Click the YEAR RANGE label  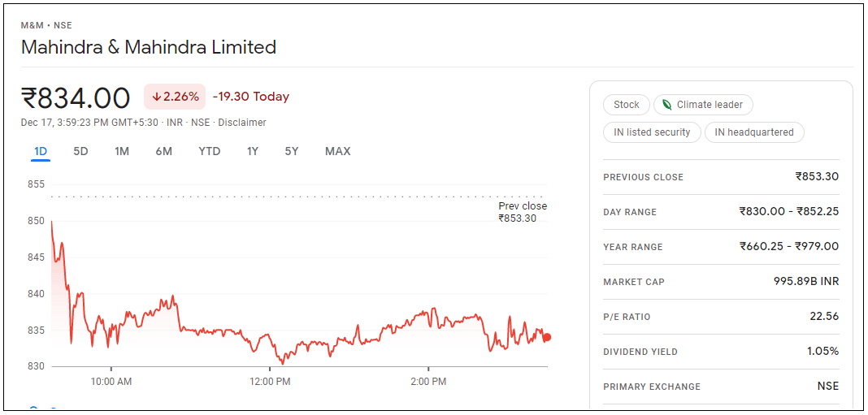pyautogui.click(x=633, y=247)
